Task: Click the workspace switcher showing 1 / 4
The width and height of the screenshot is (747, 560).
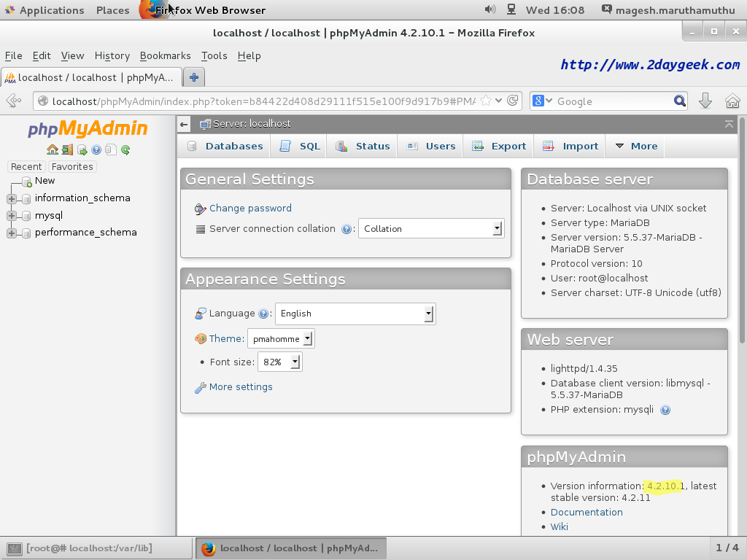Action: [727, 548]
